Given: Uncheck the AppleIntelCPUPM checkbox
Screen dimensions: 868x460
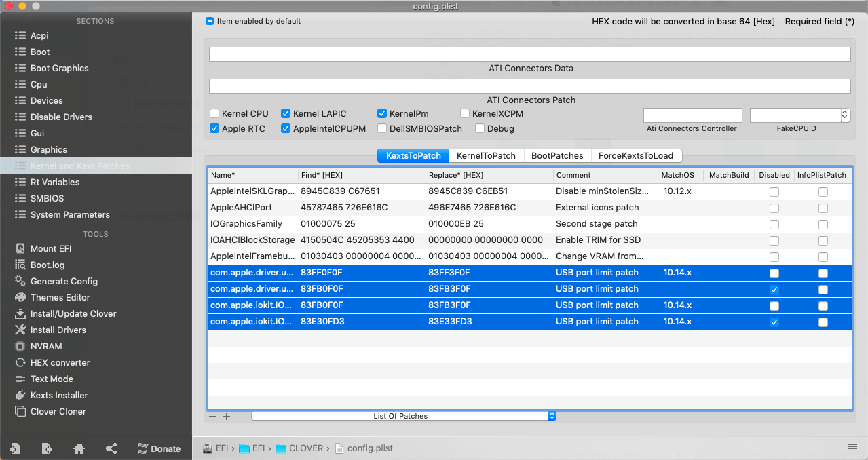Looking at the screenshot, I should (286, 128).
